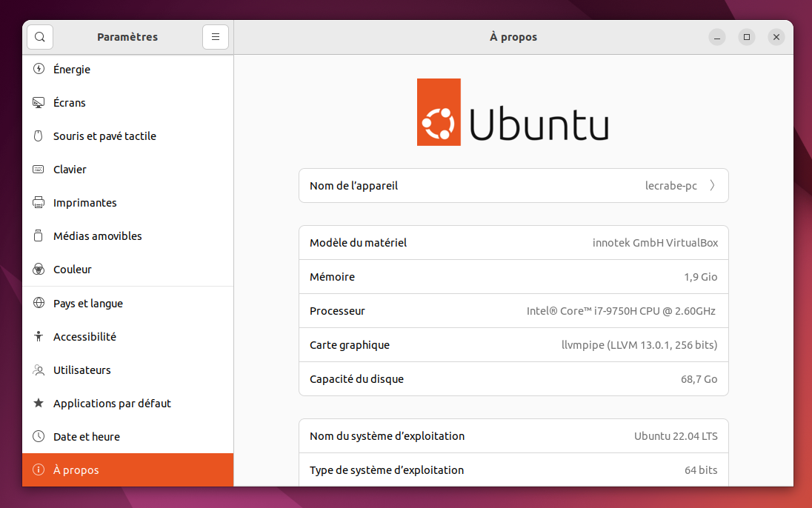This screenshot has width=812, height=508.
Task: Expand device name chevron next to lecrabe-pc
Action: (713, 185)
